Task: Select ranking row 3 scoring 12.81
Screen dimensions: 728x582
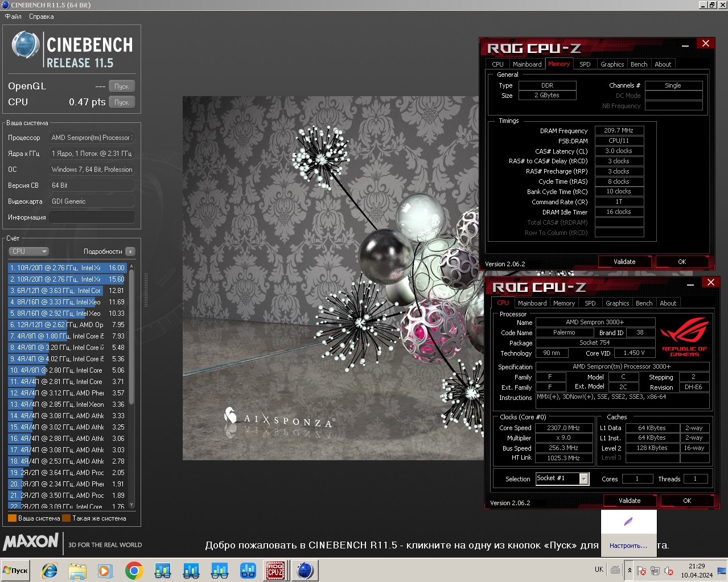Action: coord(67,290)
